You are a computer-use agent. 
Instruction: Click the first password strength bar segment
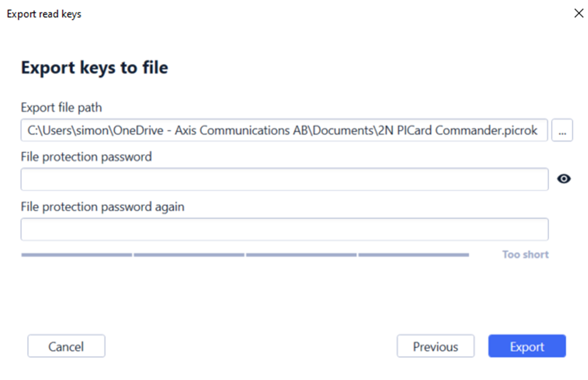tap(76, 255)
